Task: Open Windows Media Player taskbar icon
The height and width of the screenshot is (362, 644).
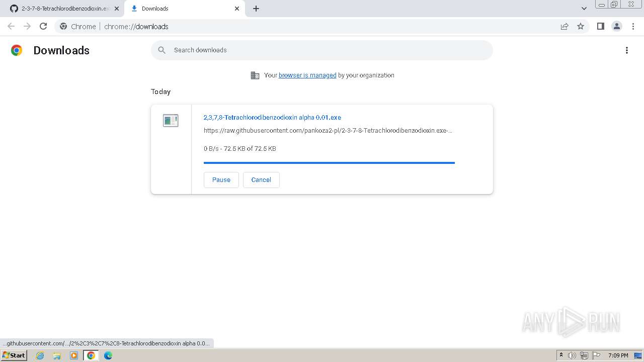Action: tap(74, 355)
